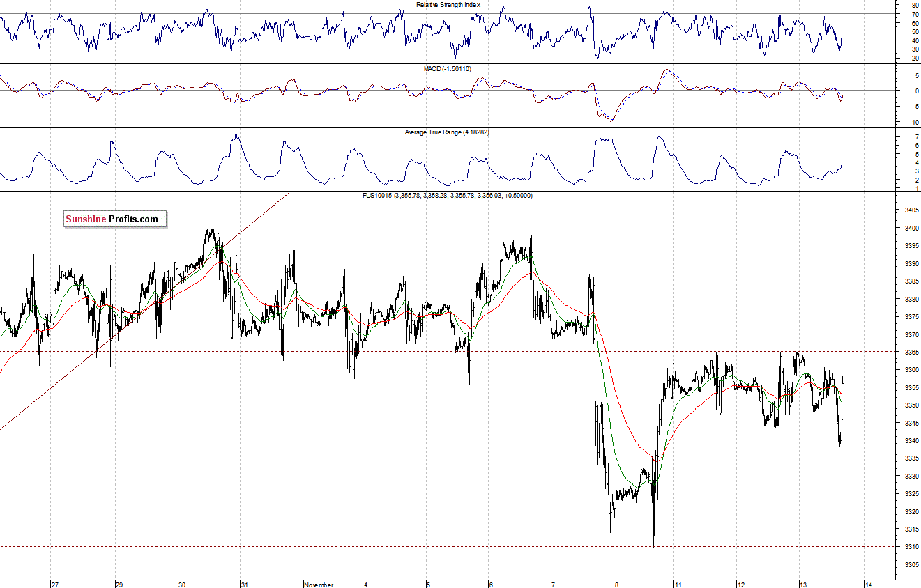Viewport: 921px width, 588px height.
Task: Click the 3355 price axis label
Action: (911, 388)
